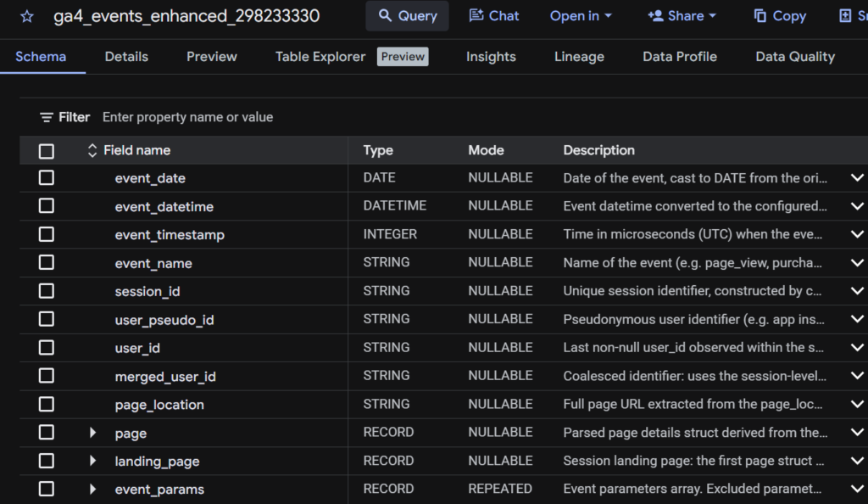Expand the page record fields

point(92,433)
